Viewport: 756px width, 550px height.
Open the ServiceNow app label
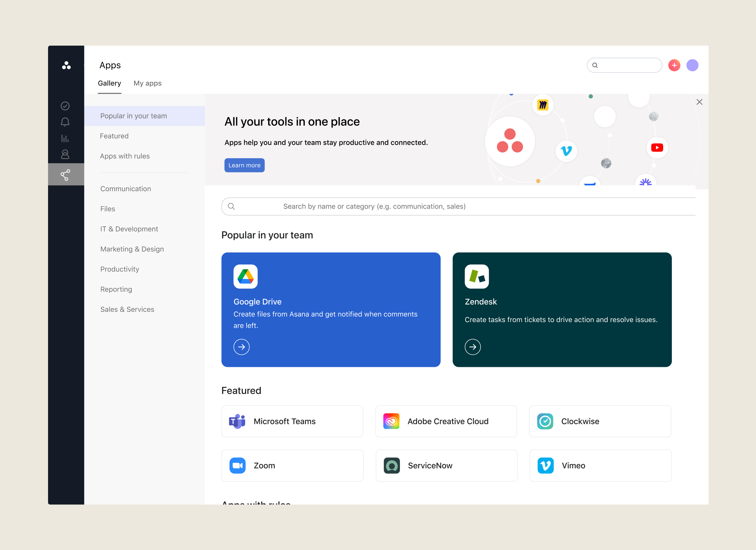(430, 466)
